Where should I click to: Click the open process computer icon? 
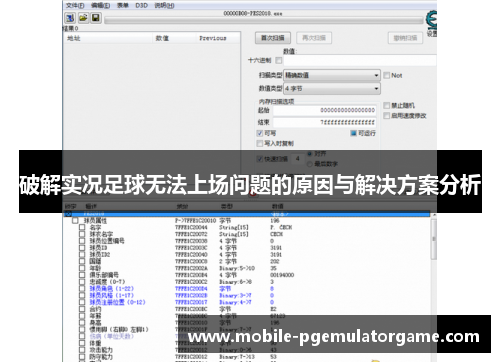pos(70,18)
